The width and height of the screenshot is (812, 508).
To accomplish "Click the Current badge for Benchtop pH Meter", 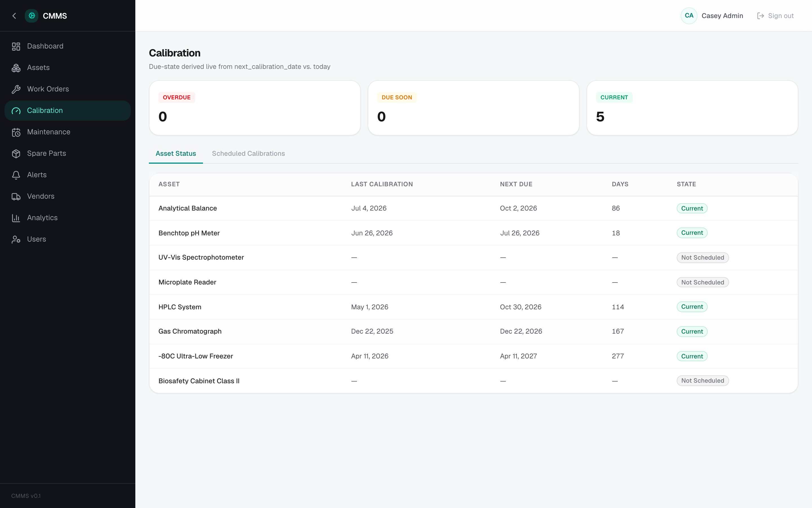I will click(x=692, y=233).
